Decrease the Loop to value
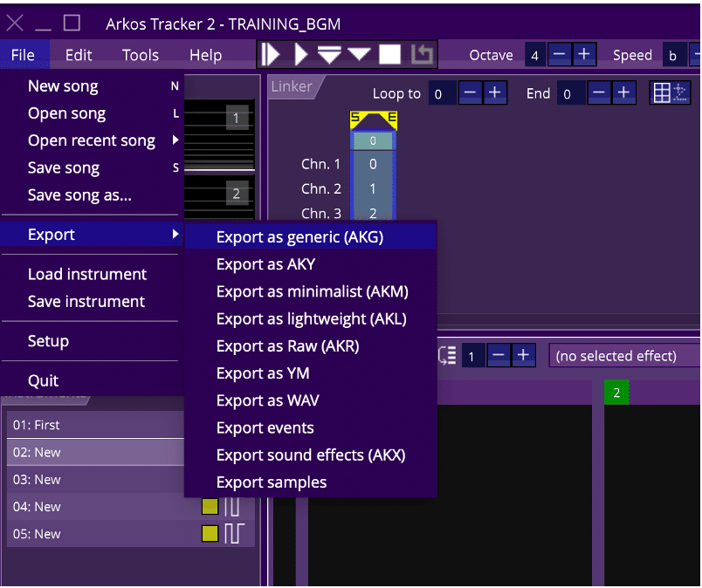This screenshot has width=702, height=588. pyautogui.click(x=470, y=92)
